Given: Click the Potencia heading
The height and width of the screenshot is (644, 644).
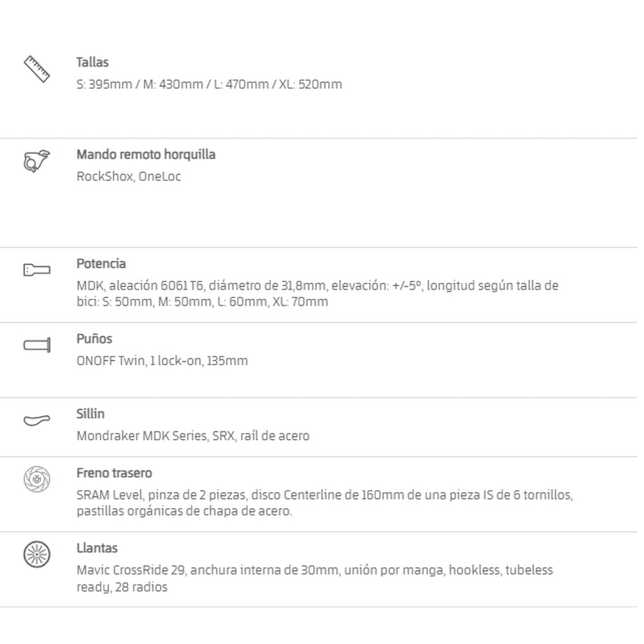Looking at the screenshot, I should coord(101,263).
